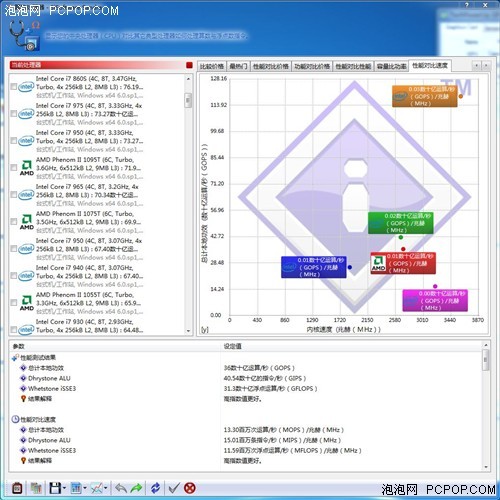
Task: Open the dropdown arrow next to line graph icon
Action: (x=106, y=488)
